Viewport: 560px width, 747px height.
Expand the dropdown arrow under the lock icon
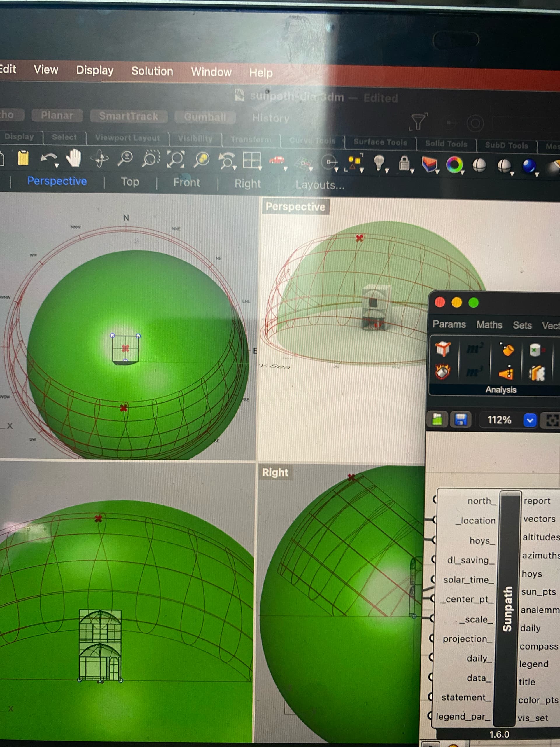tap(412, 172)
